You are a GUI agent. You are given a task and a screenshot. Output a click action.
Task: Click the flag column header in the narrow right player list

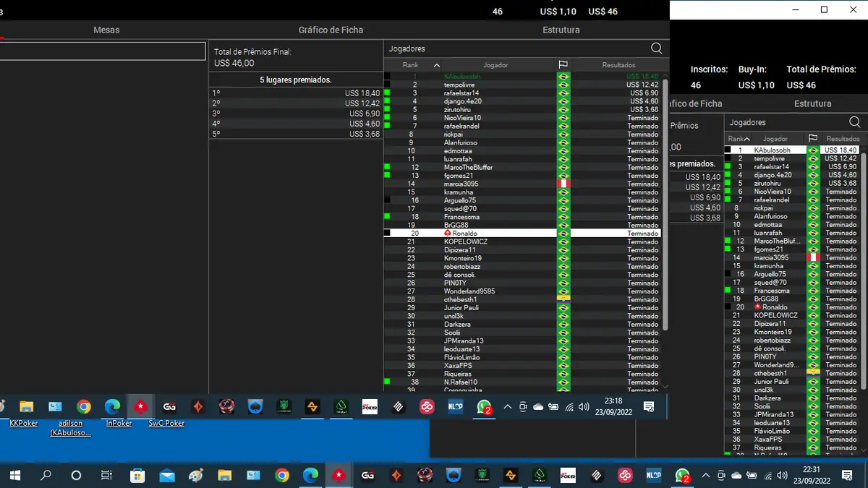[x=812, y=139]
